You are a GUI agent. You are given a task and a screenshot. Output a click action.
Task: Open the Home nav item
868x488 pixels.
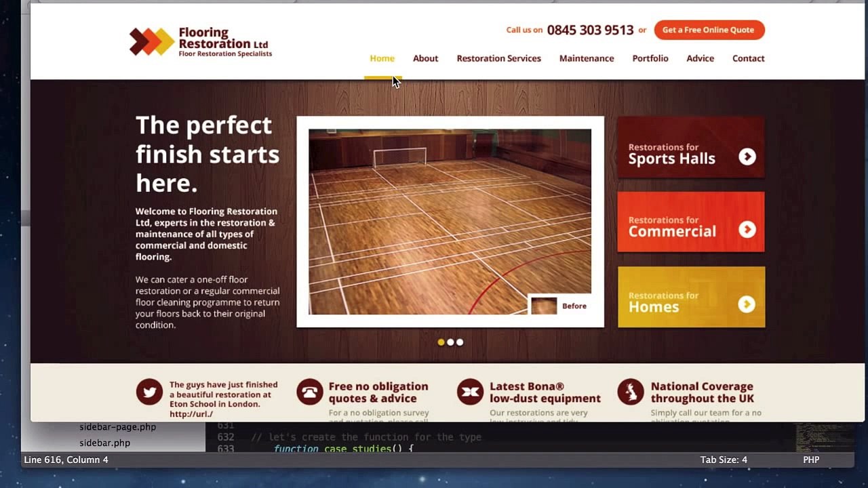[382, 58]
